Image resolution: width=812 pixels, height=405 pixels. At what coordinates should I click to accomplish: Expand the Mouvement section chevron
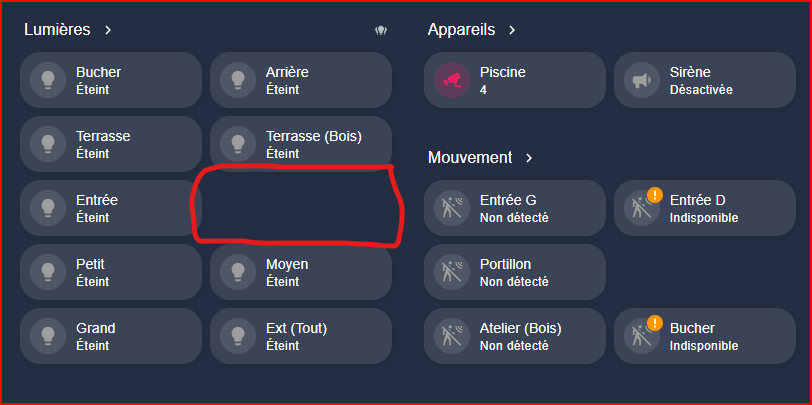pos(529,158)
